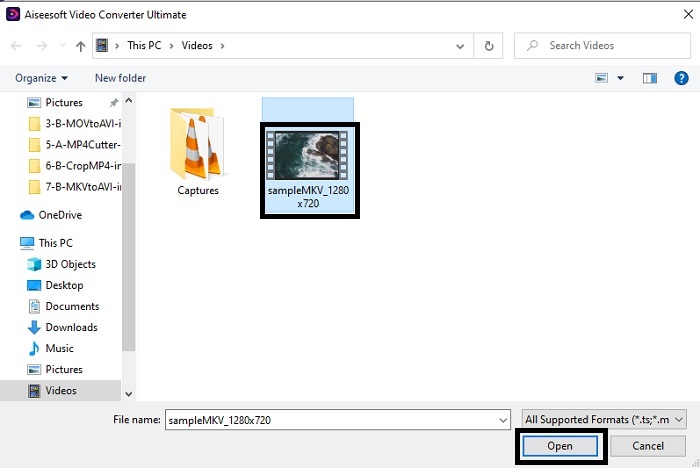Viewport: 700px width, 468px height.
Task: Refresh the Videos folder view
Action: point(489,46)
